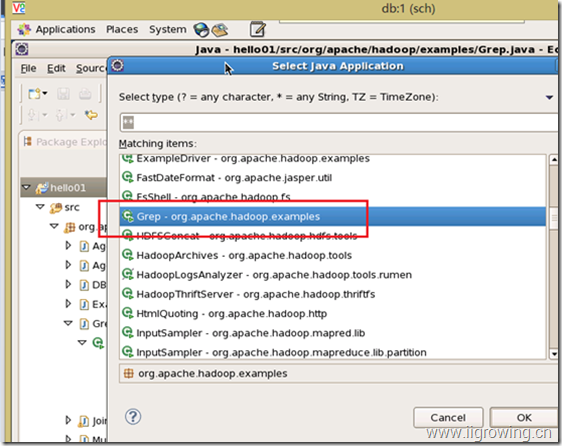Collapse the src folder node
This screenshot has height=446, width=562.
point(40,207)
